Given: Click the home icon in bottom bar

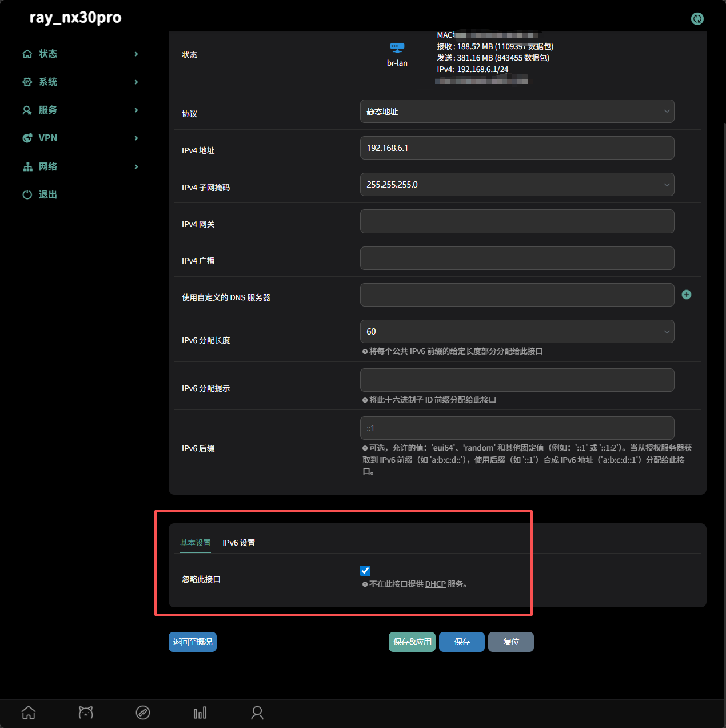Looking at the screenshot, I should [x=29, y=713].
